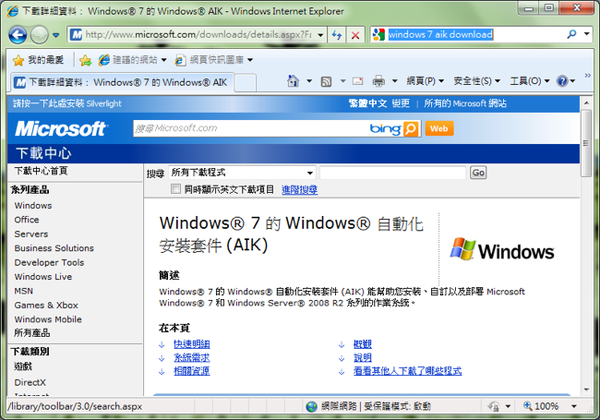Select Servers in the product list
This screenshot has width=600, height=420.
pos(31,234)
